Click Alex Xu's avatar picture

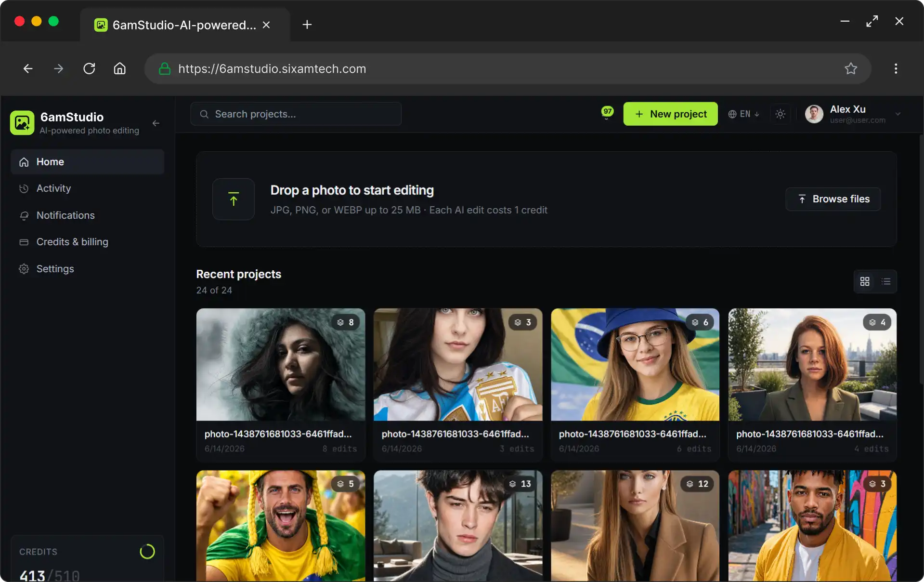pos(814,114)
